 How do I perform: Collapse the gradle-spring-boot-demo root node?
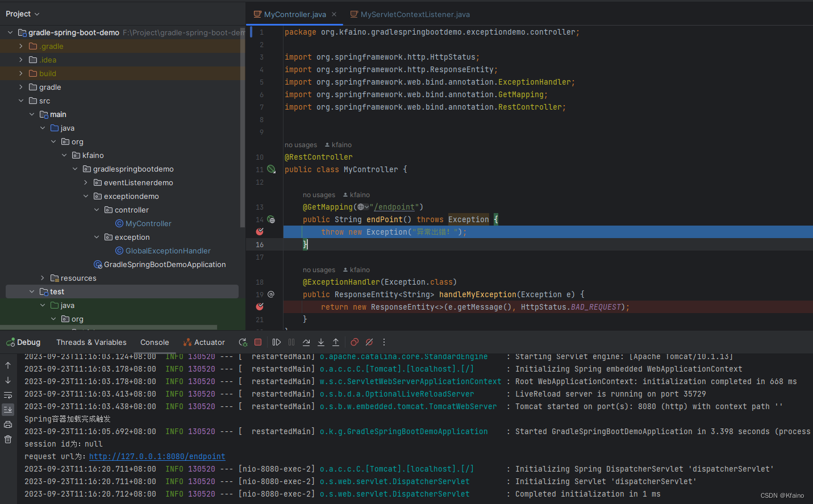point(10,32)
